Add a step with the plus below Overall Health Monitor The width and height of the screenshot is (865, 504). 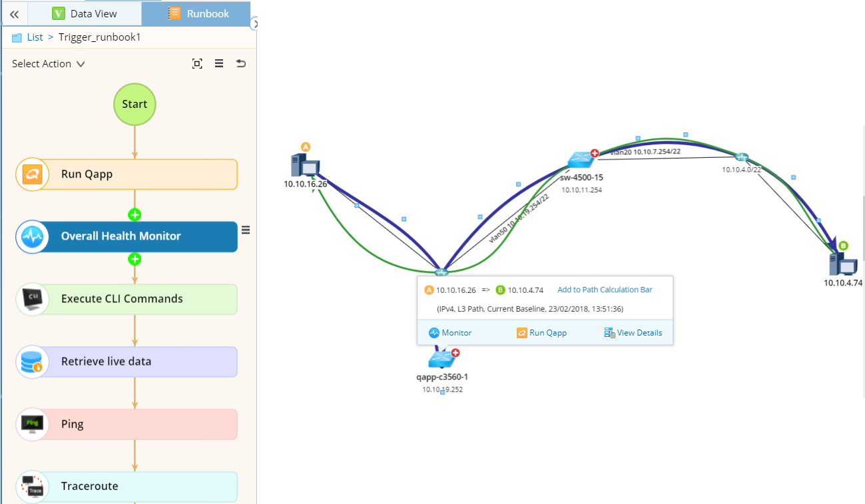[x=135, y=259]
